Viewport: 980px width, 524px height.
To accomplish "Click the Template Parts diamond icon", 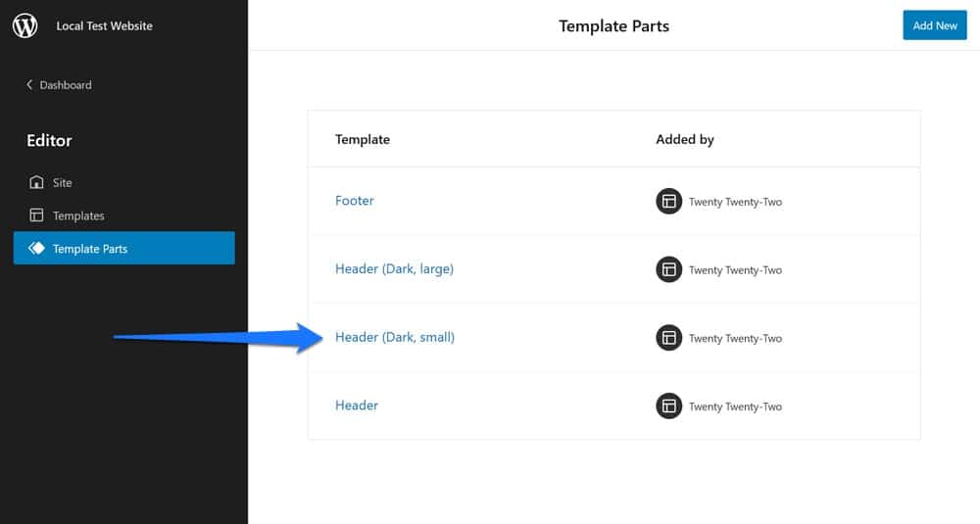I will [36, 249].
